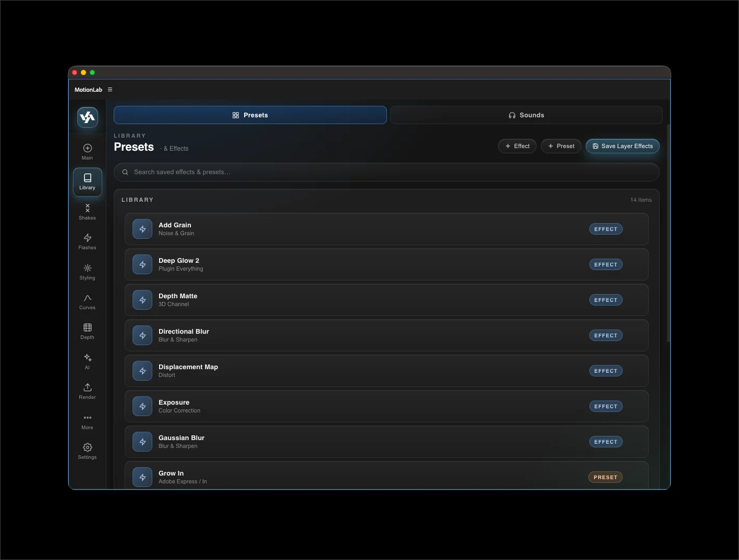Click EFFECT badge on Exposure row
The image size is (739, 560).
[605, 406]
